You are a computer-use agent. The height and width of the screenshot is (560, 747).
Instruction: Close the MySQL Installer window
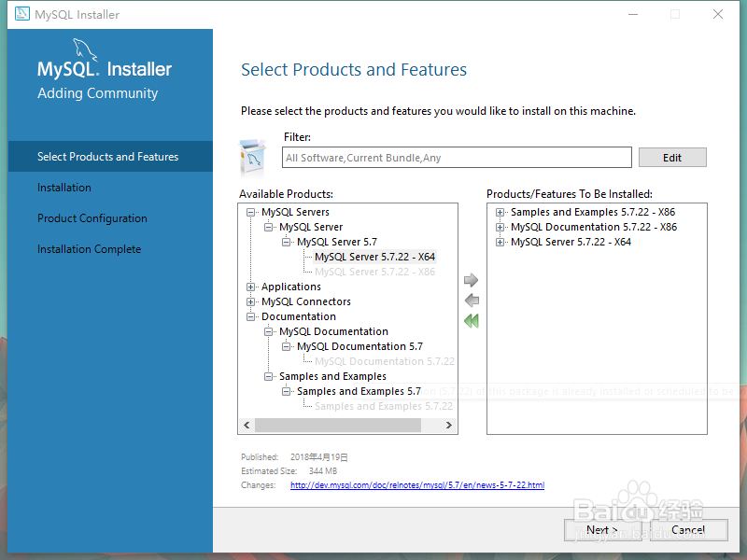[x=718, y=14]
